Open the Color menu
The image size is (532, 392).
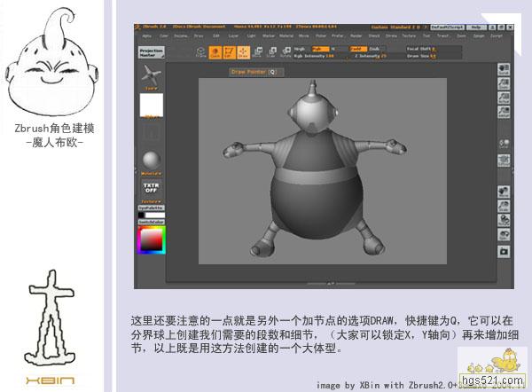(164, 35)
